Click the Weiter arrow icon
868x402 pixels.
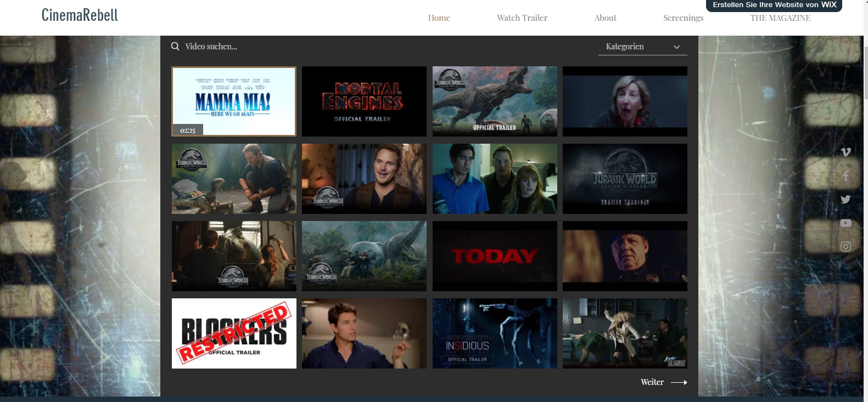[x=679, y=382]
